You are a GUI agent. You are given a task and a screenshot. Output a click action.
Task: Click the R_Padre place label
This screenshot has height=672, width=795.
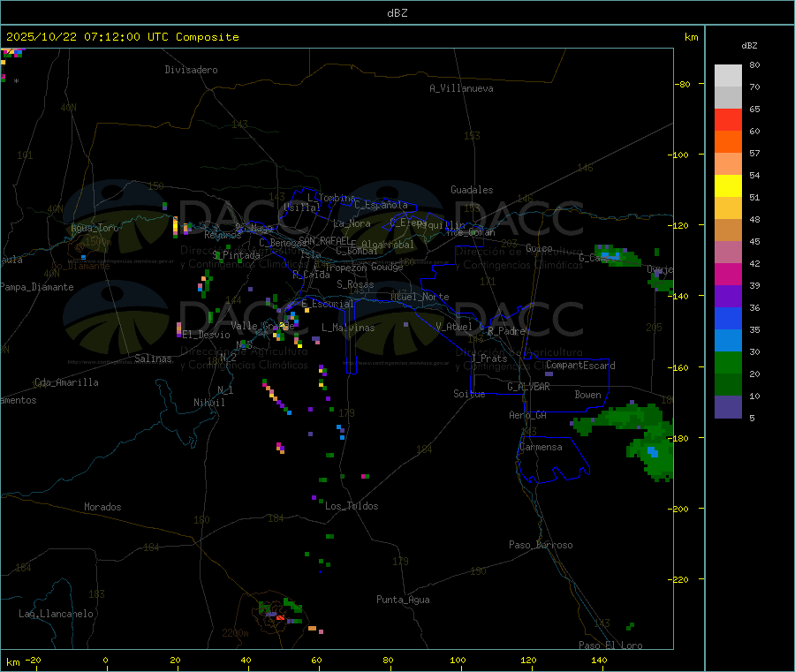point(506,331)
